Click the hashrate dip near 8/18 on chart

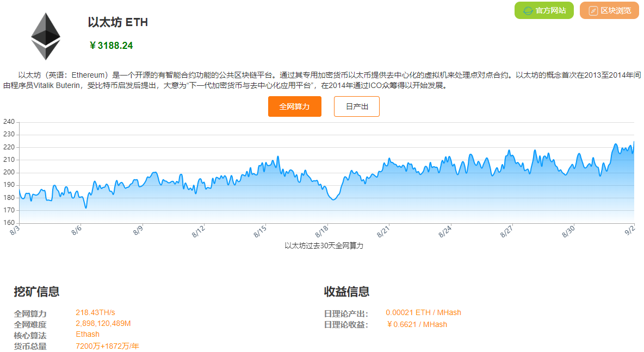click(333, 199)
